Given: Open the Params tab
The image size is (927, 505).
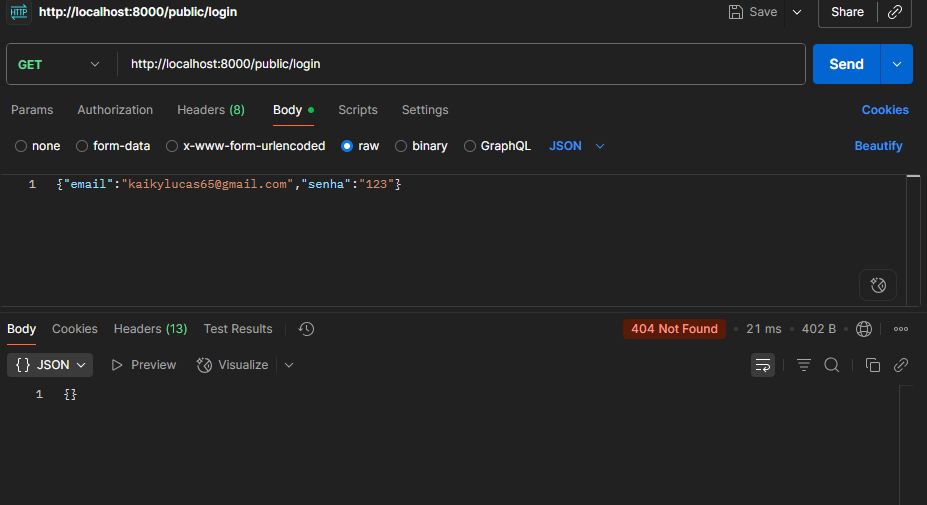Looking at the screenshot, I should (x=32, y=110).
